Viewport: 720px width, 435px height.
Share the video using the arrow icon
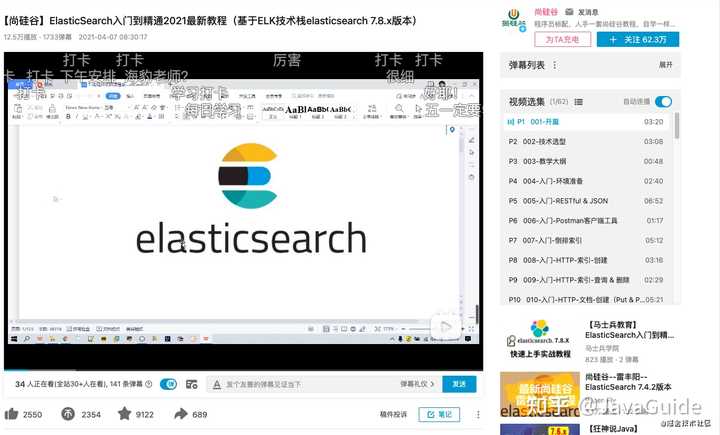(180, 414)
